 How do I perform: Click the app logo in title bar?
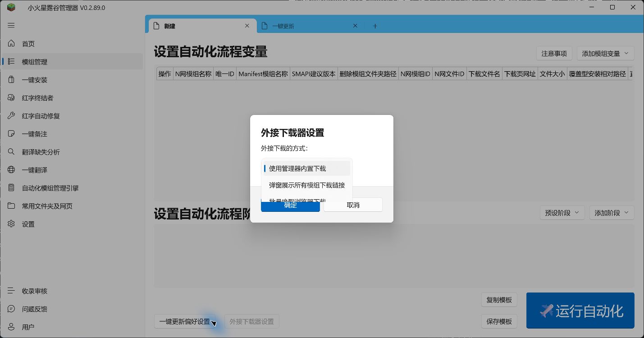coord(11,7)
